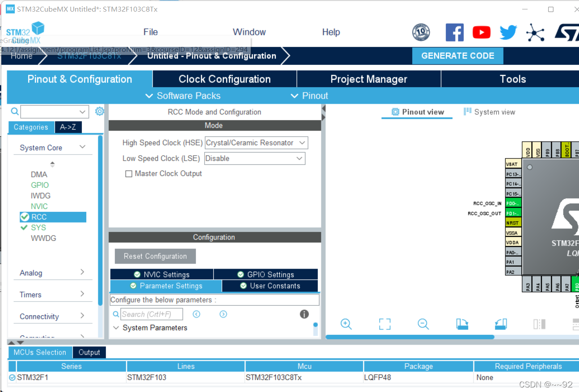Open the GPIO Settings tab
The height and width of the screenshot is (392, 579).
(266, 274)
